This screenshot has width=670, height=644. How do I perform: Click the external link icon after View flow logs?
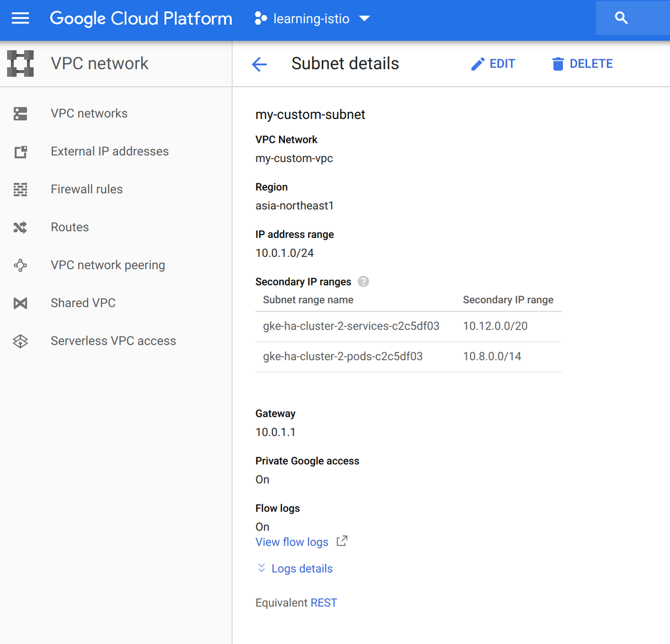[342, 541]
